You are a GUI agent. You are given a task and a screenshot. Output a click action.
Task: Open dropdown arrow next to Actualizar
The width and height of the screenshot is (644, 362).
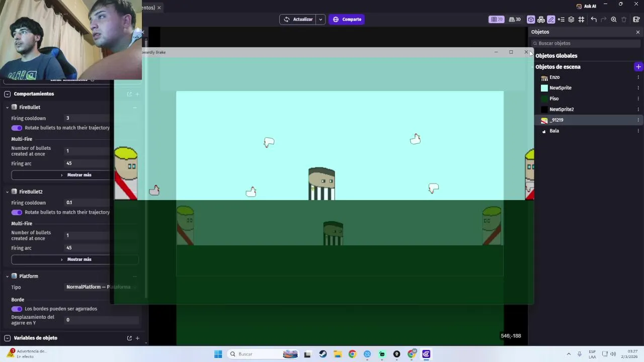click(320, 19)
